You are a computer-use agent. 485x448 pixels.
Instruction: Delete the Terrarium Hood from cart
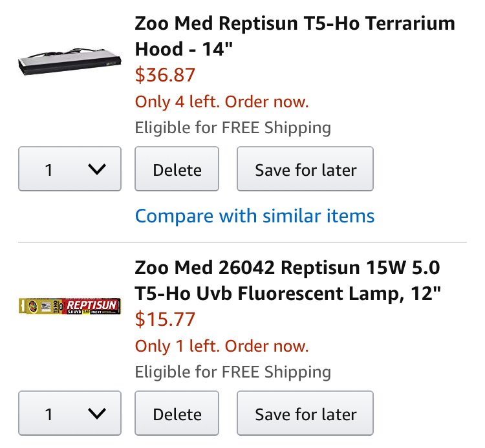[x=177, y=169]
